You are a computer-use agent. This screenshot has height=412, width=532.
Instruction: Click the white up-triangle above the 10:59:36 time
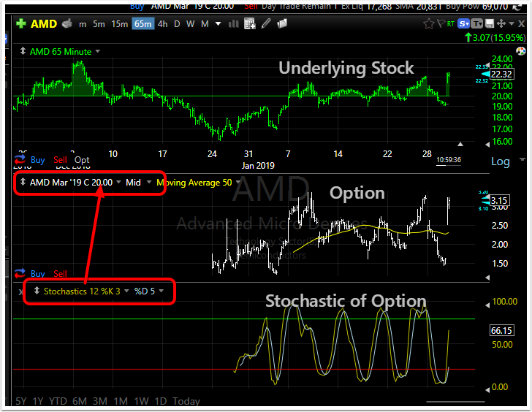(x=460, y=145)
